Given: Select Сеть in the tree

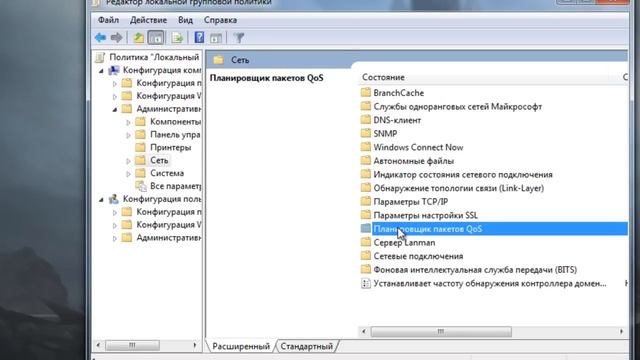Looking at the screenshot, I should point(159,160).
